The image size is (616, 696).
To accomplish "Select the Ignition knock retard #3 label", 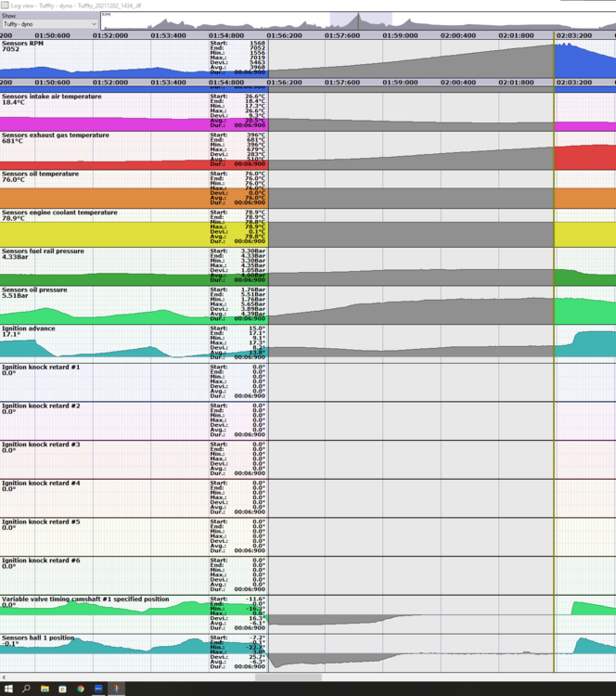I will coord(41,444).
